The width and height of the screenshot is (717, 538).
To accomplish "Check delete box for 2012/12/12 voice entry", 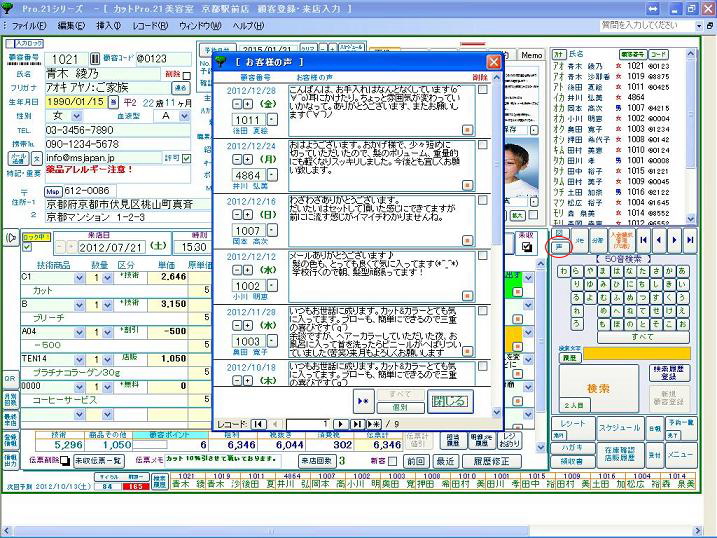I will pyautogui.click(x=482, y=256).
